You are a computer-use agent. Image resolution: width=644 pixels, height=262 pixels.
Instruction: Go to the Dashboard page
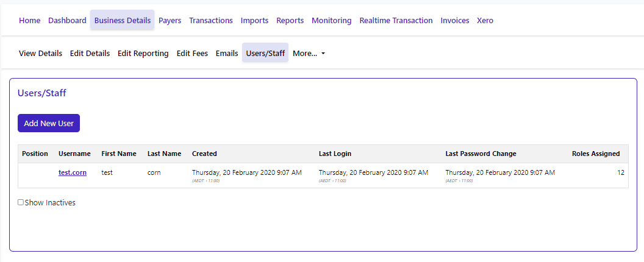[67, 20]
